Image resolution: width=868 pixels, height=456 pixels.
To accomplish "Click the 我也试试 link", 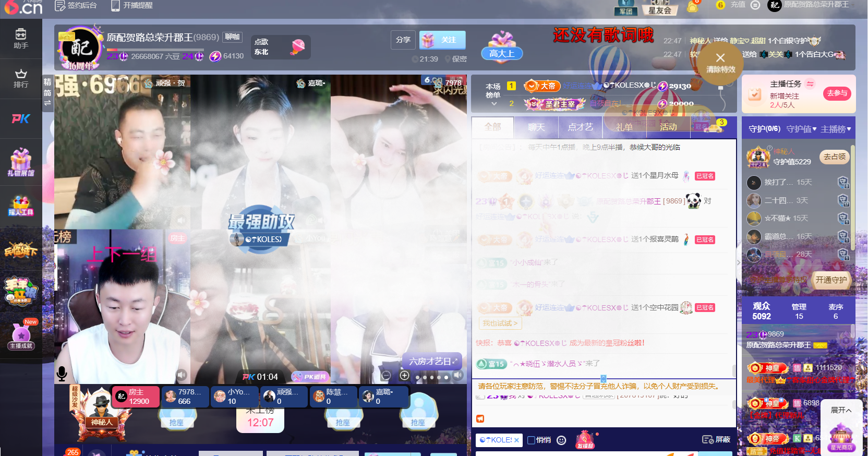I will pos(500,323).
